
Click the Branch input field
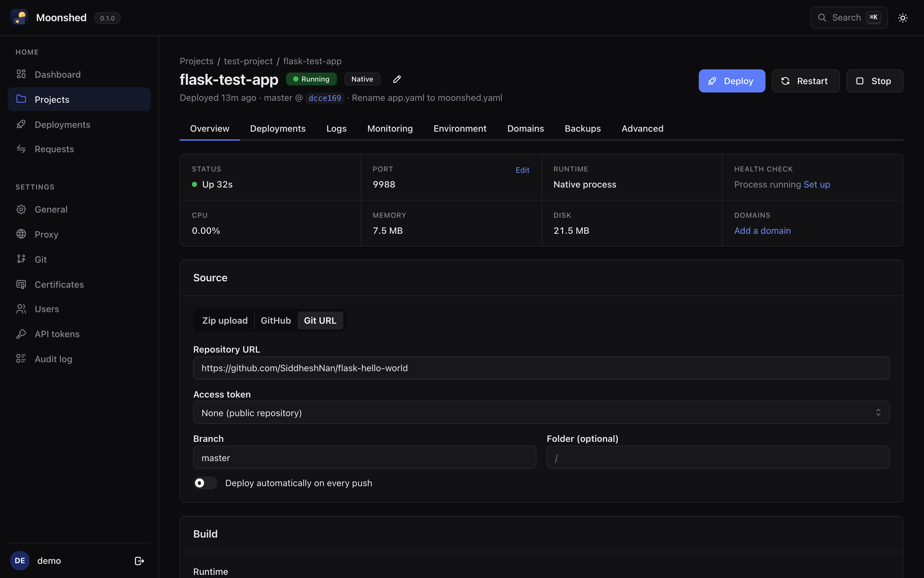[x=364, y=457]
